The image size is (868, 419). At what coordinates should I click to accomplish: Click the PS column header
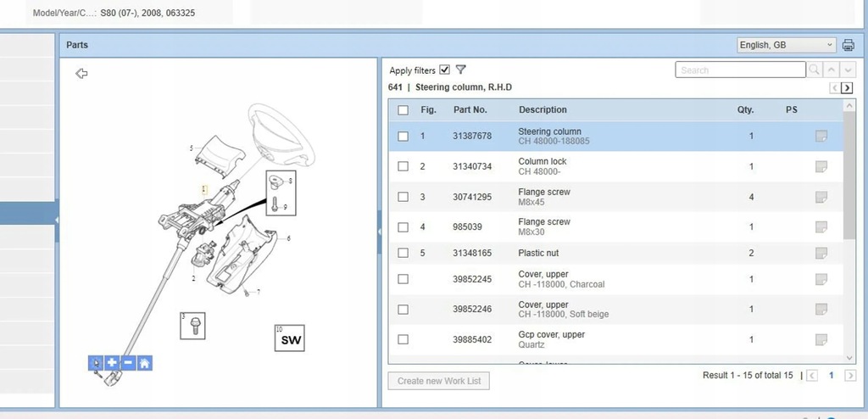click(x=791, y=109)
